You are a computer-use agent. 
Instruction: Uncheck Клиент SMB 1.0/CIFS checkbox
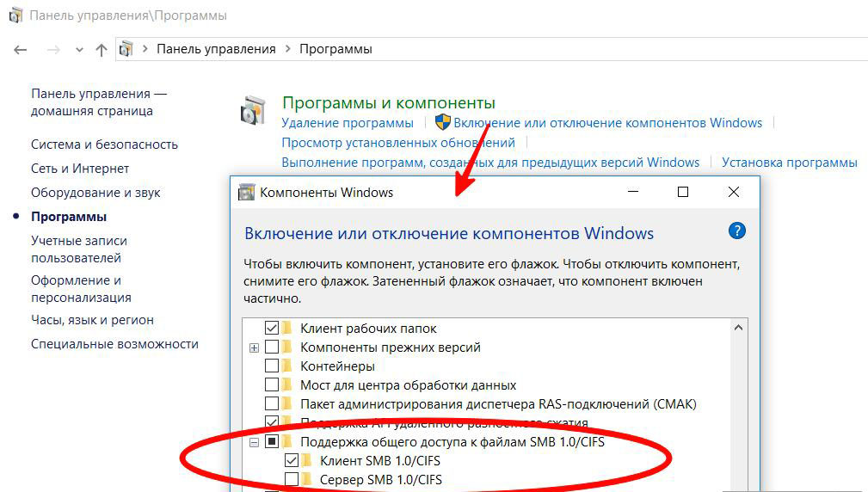click(291, 460)
